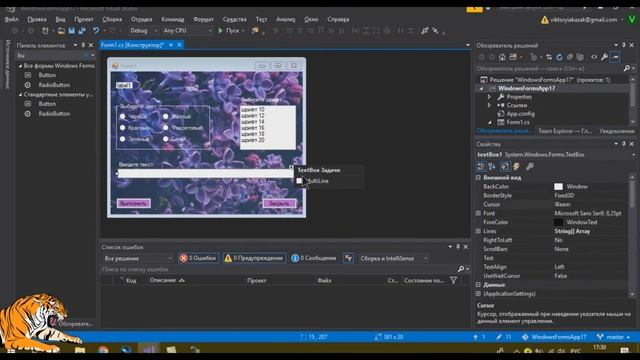Switch to the Team Explorer tab
This screenshot has height=360, width=640.
(564, 131)
